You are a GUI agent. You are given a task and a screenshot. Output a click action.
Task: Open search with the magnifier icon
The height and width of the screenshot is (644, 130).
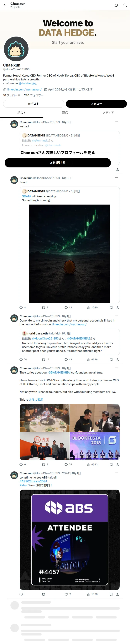(125, 5)
